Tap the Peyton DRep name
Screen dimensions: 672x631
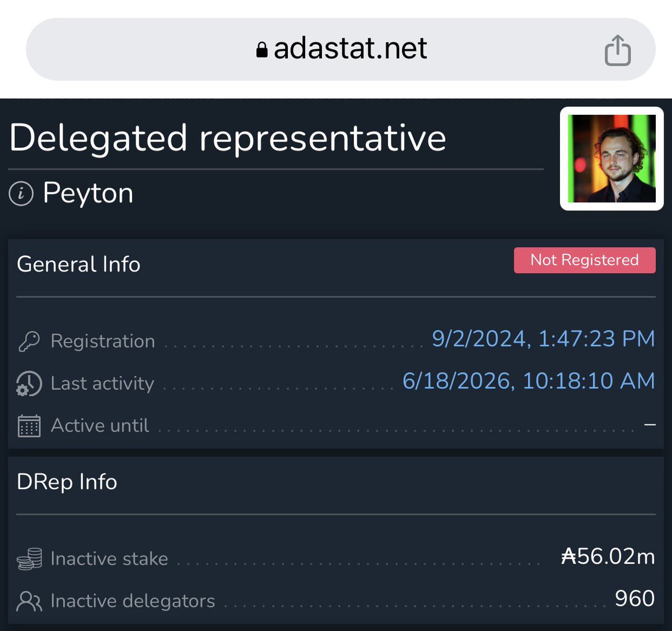click(88, 193)
